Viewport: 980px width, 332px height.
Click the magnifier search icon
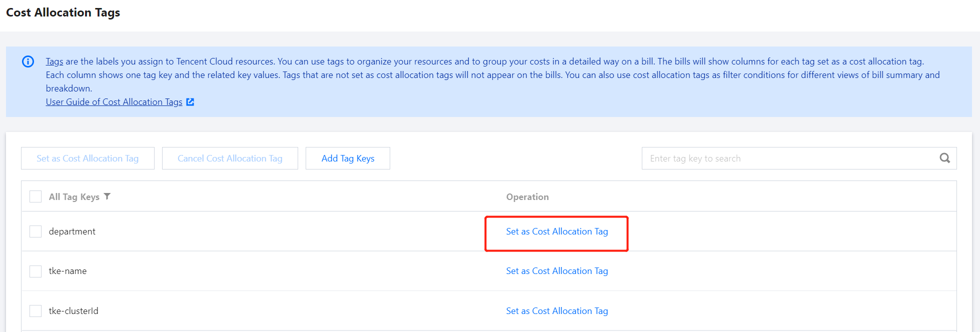pyautogui.click(x=944, y=158)
